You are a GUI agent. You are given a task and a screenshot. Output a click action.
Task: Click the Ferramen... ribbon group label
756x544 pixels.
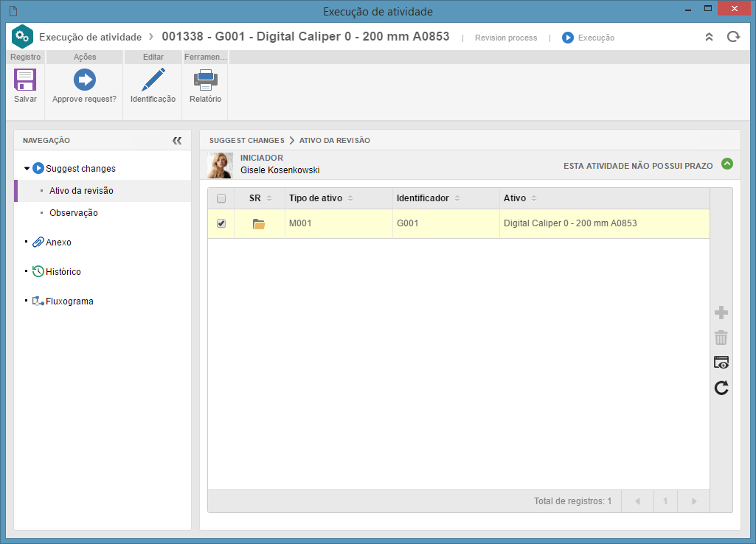[205, 57]
